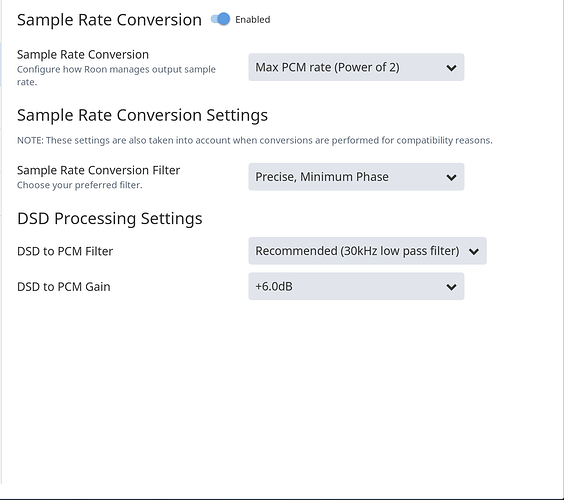
Task: Click the chevron arrow on +6.0dB dropdown
Action: (x=451, y=287)
